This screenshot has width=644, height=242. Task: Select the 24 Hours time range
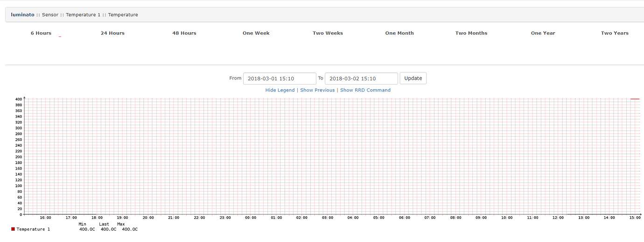pyautogui.click(x=112, y=33)
